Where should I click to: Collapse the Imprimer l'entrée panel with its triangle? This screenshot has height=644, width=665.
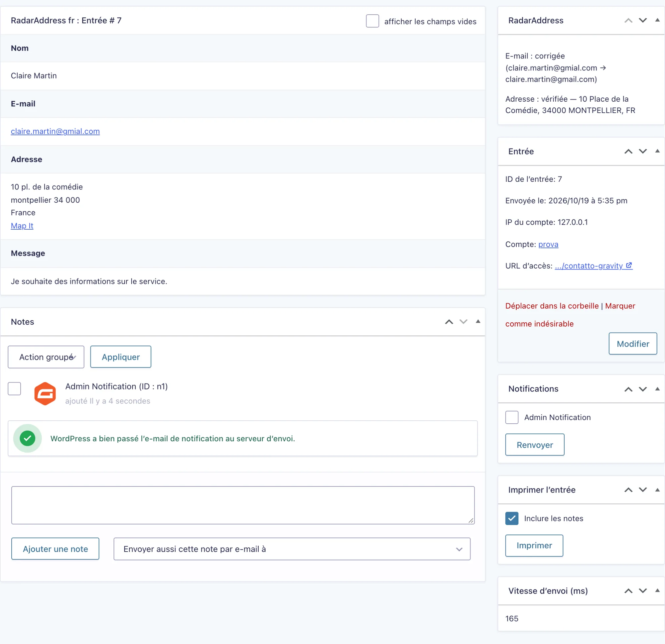tap(657, 490)
